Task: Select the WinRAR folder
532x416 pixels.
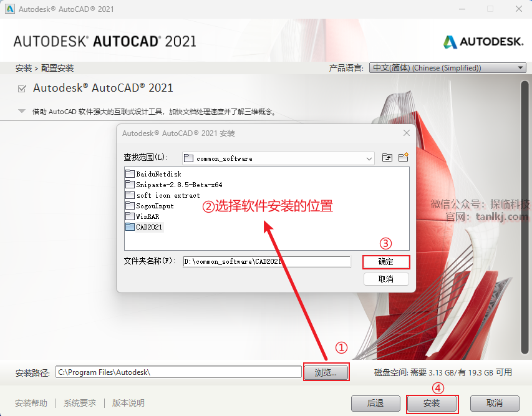Action: pyautogui.click(x=142, y=216)
